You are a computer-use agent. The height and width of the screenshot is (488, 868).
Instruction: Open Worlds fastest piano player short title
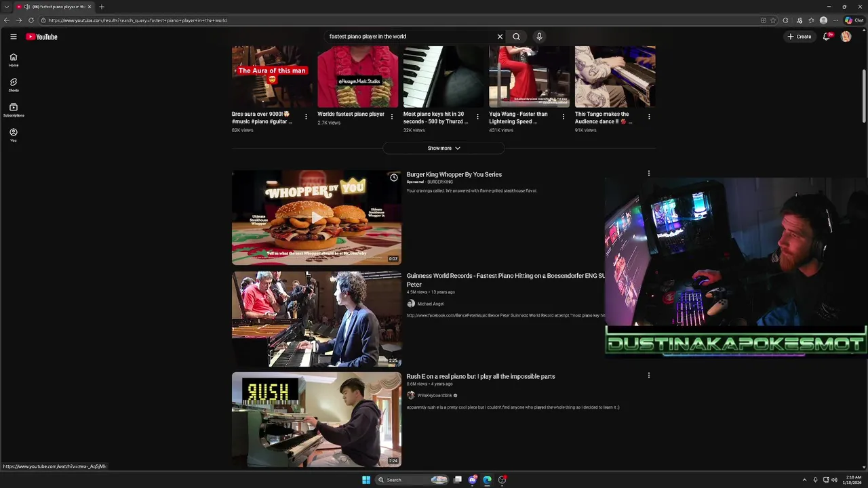(x=351, y=114)
